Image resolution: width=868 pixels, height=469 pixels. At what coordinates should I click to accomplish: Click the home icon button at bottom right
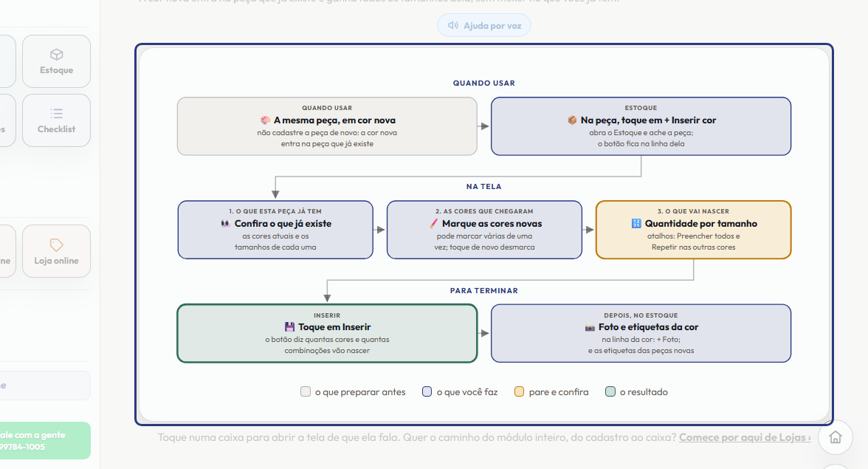836,437
